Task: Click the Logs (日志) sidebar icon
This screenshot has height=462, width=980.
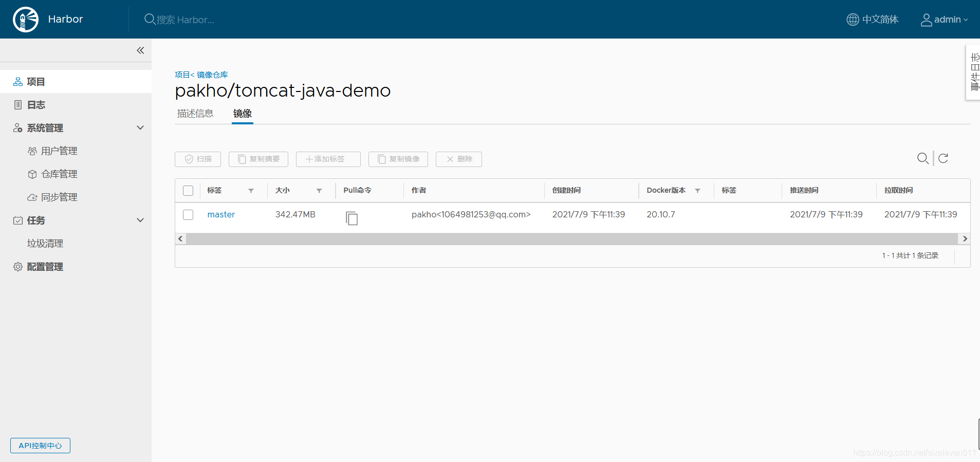Action: pyautogui.click(x=18, y=105)
